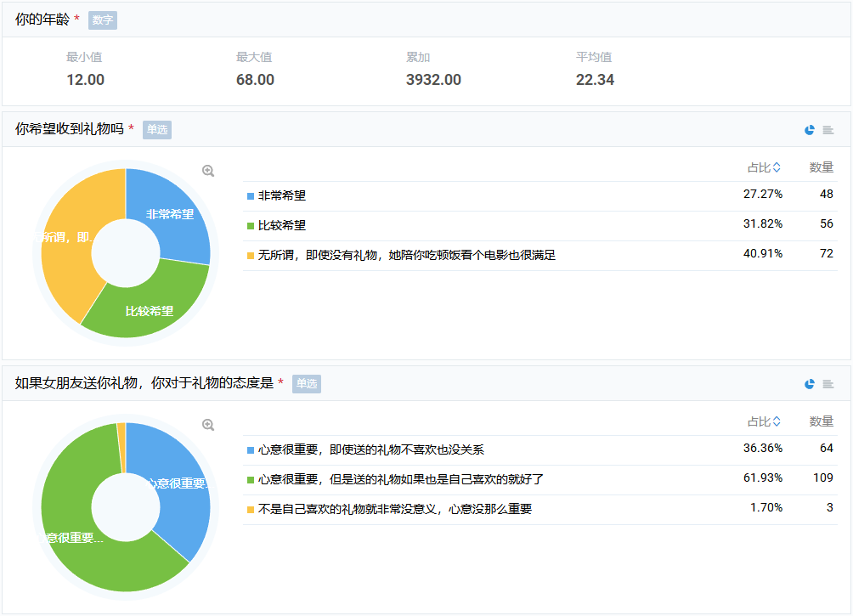Click the average age value 22.34
Viewport: 853px width, 616px height.
(595, 80)
